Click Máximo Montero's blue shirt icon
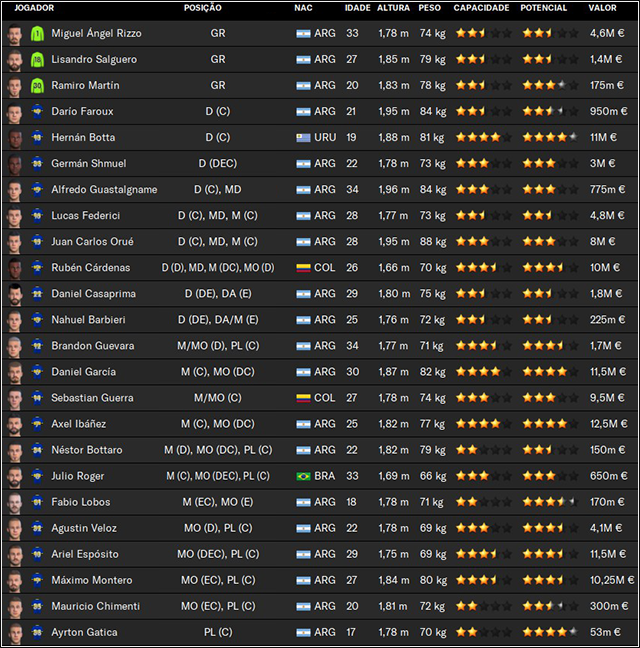Screen dimensions: 640x648 pos(37,580)
